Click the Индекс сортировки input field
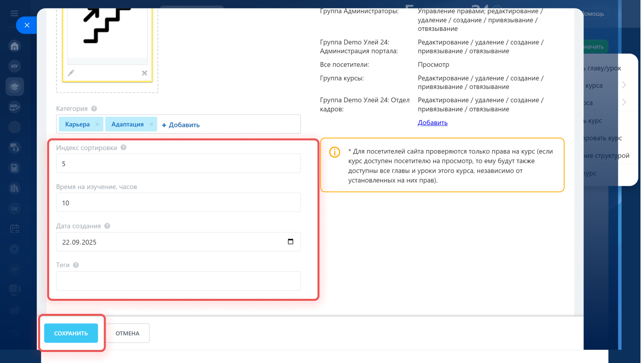Image resolution: width=644 pixels, height=363 pixels. [x=178, y=163]
